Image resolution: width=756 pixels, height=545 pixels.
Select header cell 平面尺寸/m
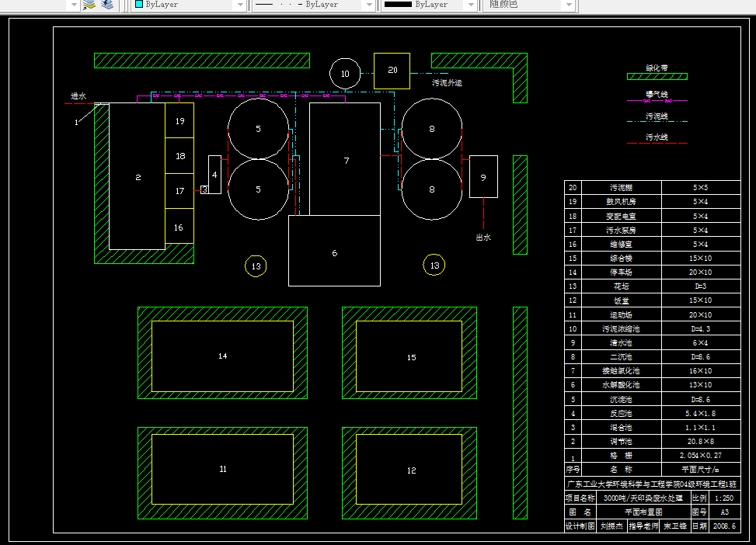coord(701,469)
